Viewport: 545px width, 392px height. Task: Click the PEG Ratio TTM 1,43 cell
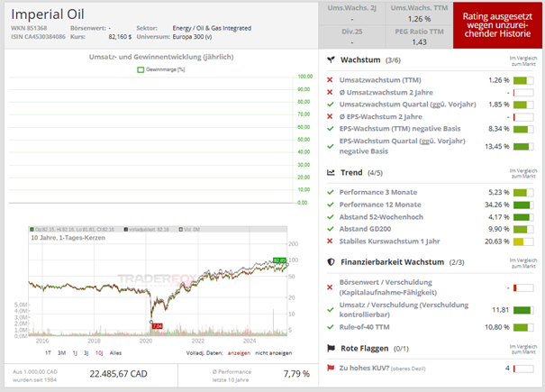(419, 37)
